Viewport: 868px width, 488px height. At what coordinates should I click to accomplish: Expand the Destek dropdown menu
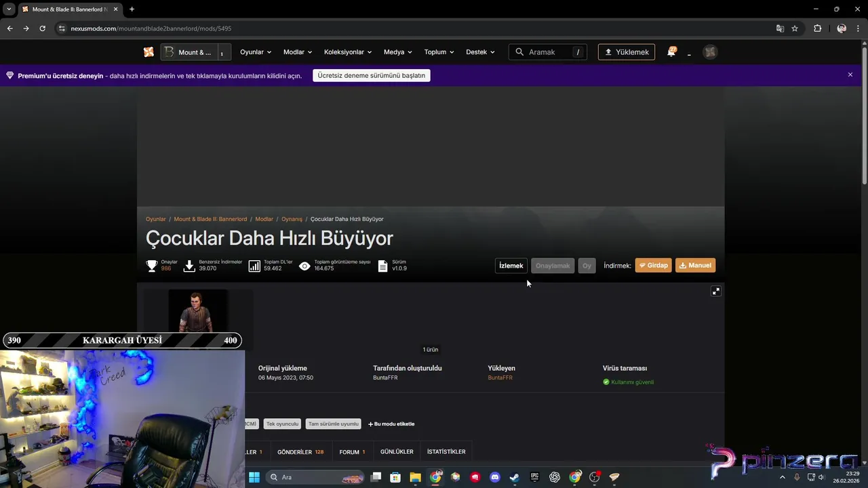pos(480,52)
